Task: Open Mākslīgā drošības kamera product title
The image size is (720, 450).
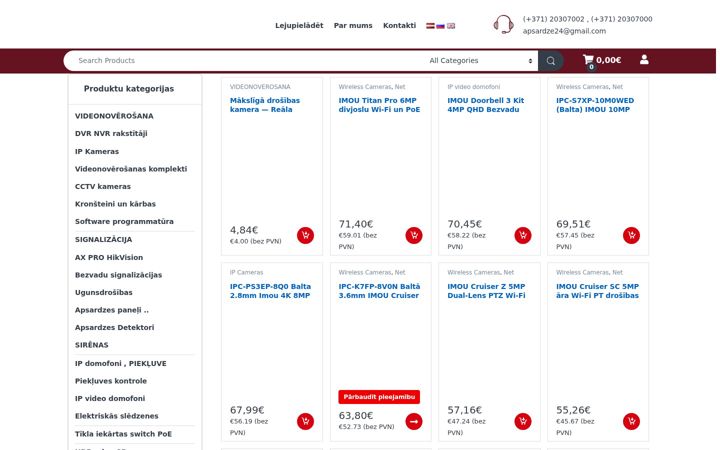Action: click(264, 105)
